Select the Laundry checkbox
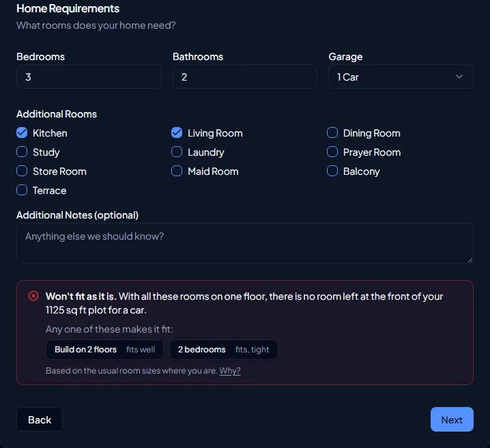490x448 pixels. 177,152
